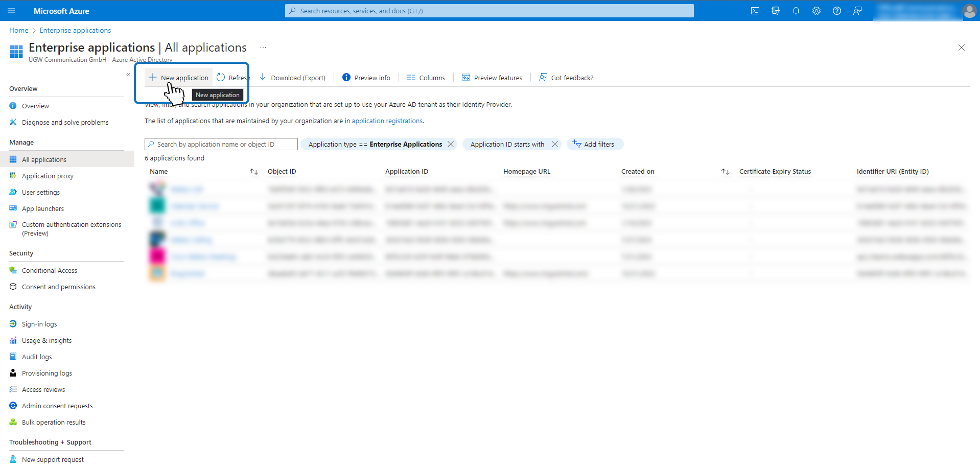Viewport: 980px width, 467px height.
Task: Open the user account avatar
Action: (x=969, y=11)
